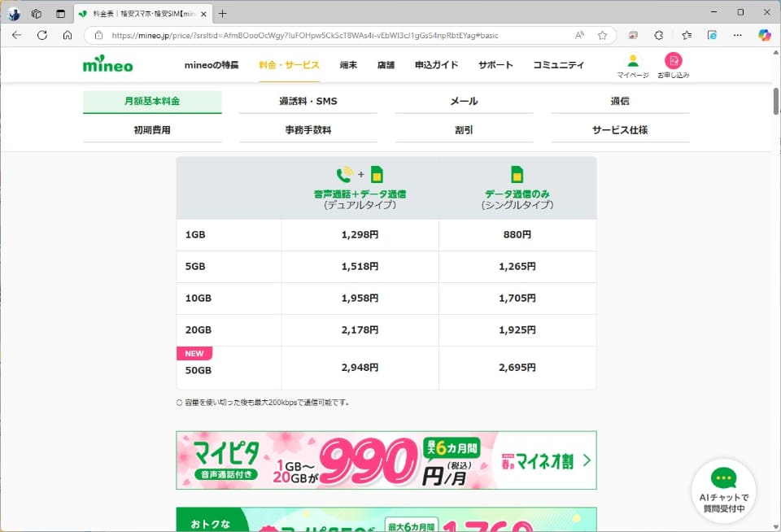Image resolution: width=781 pixels, height=532 pixels.
Task: Click the 1,298円 dual type price
Action: click(x=360, y=234)
